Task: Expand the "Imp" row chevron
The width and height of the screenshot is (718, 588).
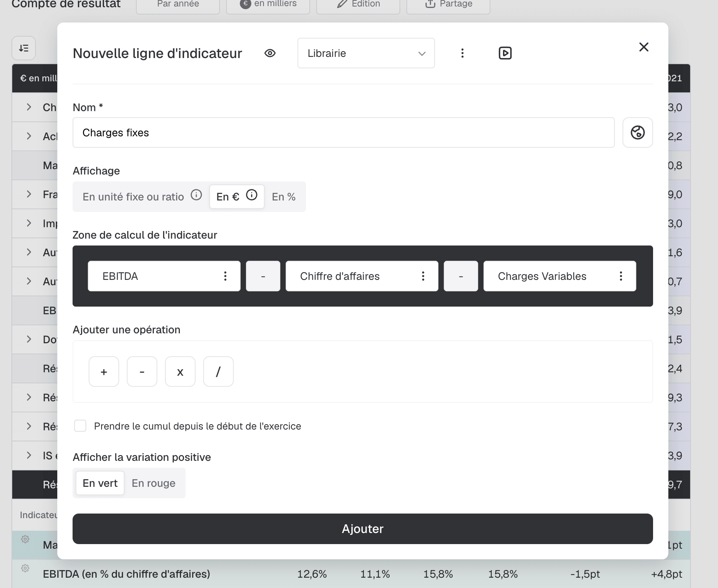Action: (x=29, y=223)
